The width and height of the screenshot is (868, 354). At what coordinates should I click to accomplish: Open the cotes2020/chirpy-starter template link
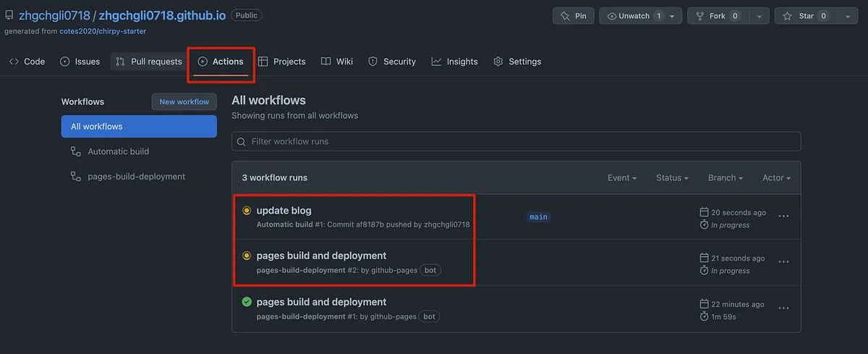tap(95, 31)
